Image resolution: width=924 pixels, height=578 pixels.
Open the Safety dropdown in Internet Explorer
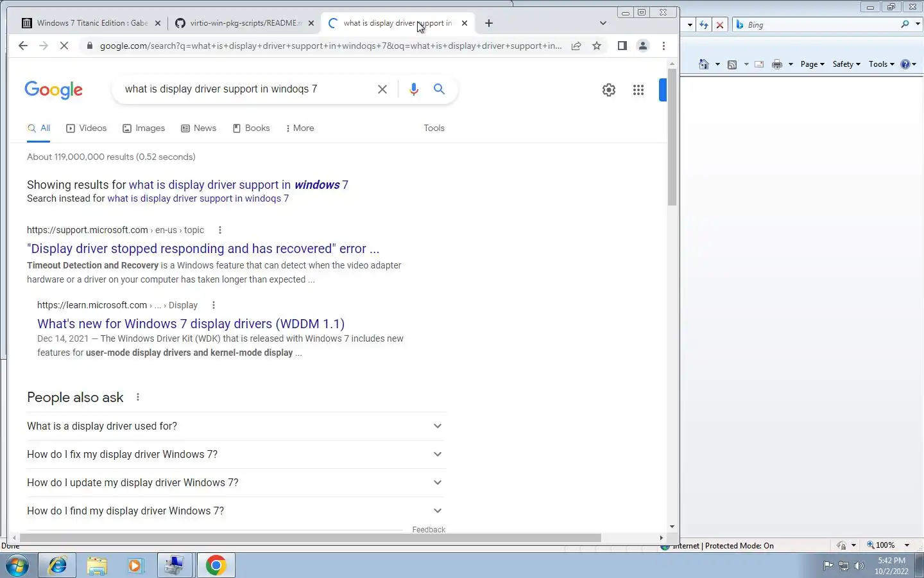point(846,64)
